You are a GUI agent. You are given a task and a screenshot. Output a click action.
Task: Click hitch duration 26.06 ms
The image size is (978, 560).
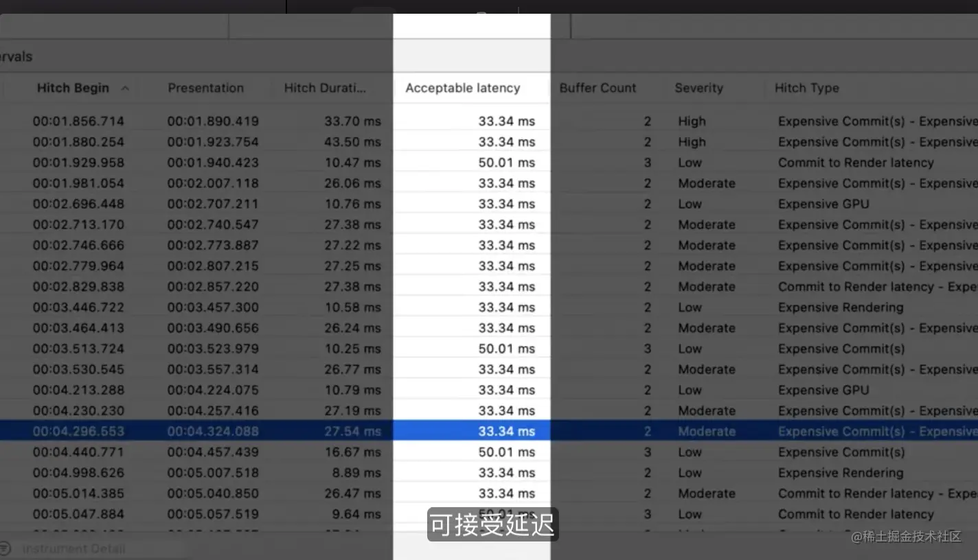pyautogui.click(x=353, y=183)
